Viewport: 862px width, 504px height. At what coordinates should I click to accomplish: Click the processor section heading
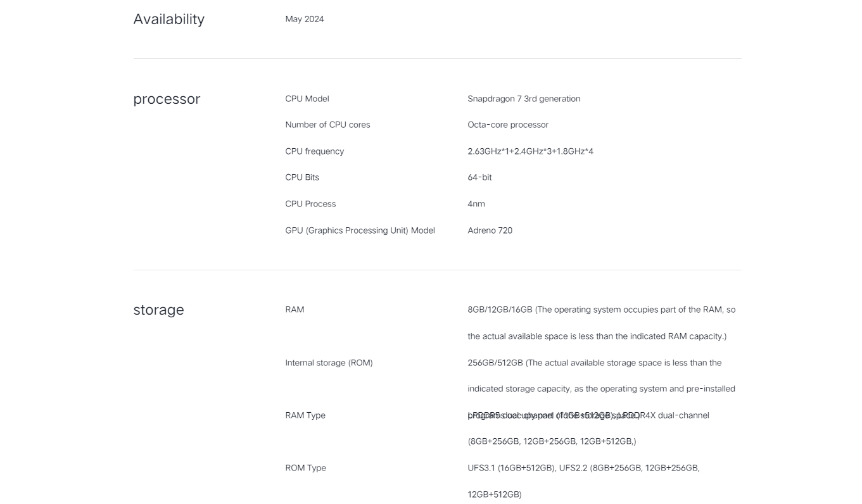pos(167,99)
